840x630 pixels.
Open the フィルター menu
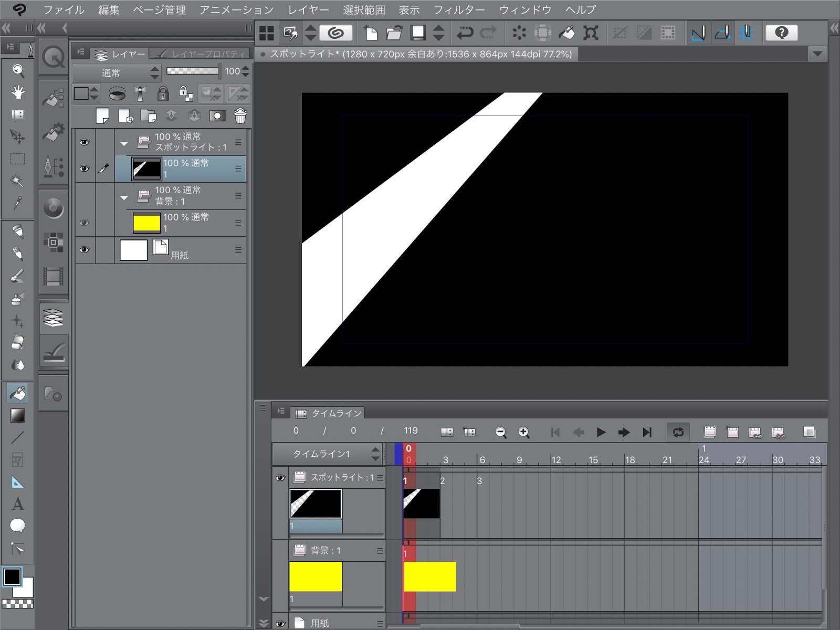(x=459, y=10)
